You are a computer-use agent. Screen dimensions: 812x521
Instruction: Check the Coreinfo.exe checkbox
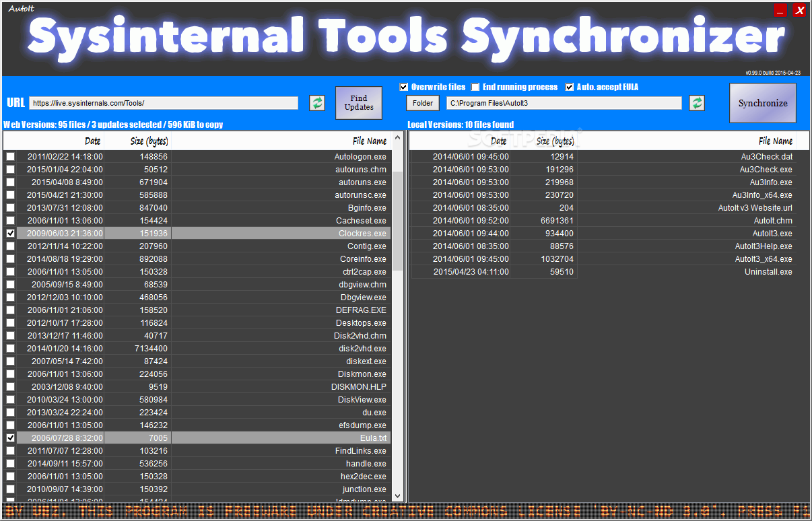pos(10,258)
